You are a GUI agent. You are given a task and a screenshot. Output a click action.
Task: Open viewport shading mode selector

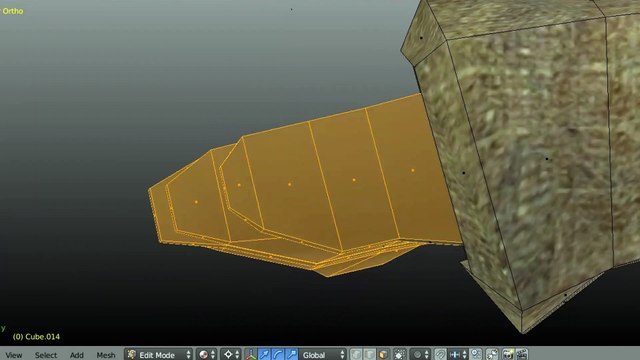207,355
